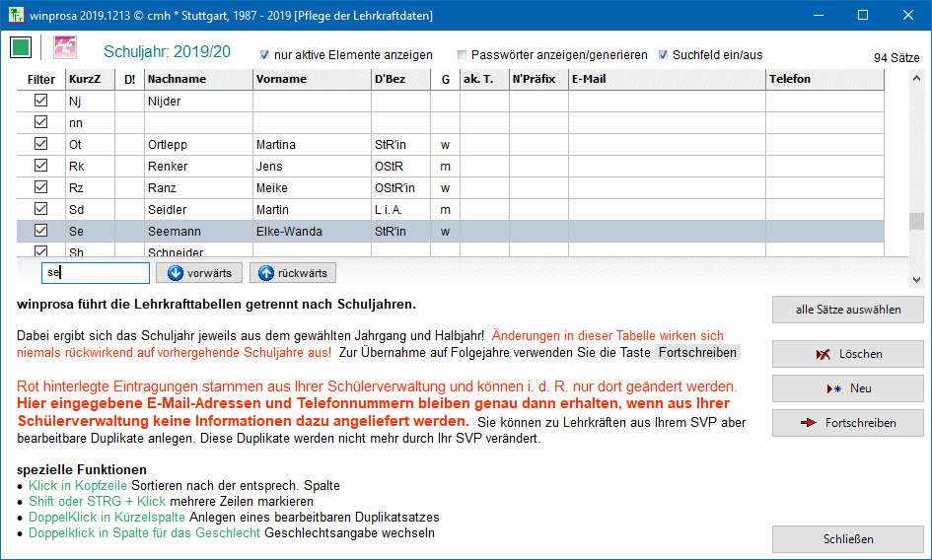Click the red arrow icon on Fortschreiben
Screen dimensions: 932x560
810,423
